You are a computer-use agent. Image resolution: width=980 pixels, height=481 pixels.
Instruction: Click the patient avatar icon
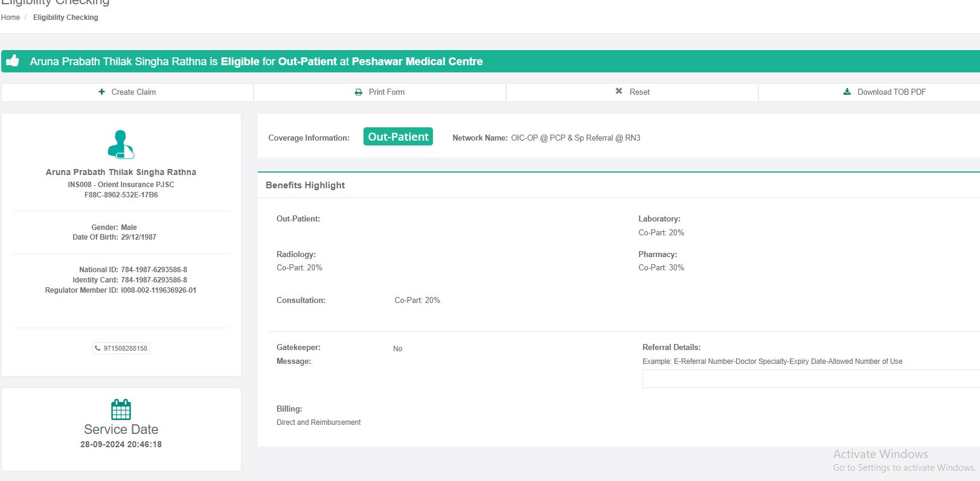[121, 145]
